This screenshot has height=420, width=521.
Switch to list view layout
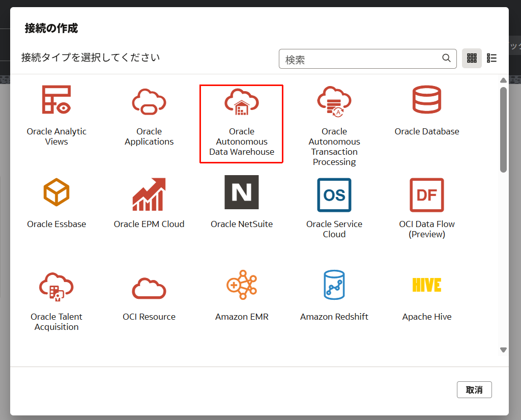492,58
